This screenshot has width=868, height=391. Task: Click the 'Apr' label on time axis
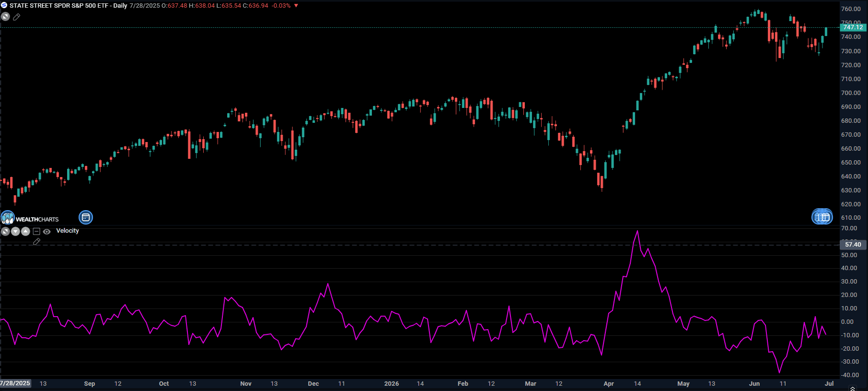click(609, 384)
